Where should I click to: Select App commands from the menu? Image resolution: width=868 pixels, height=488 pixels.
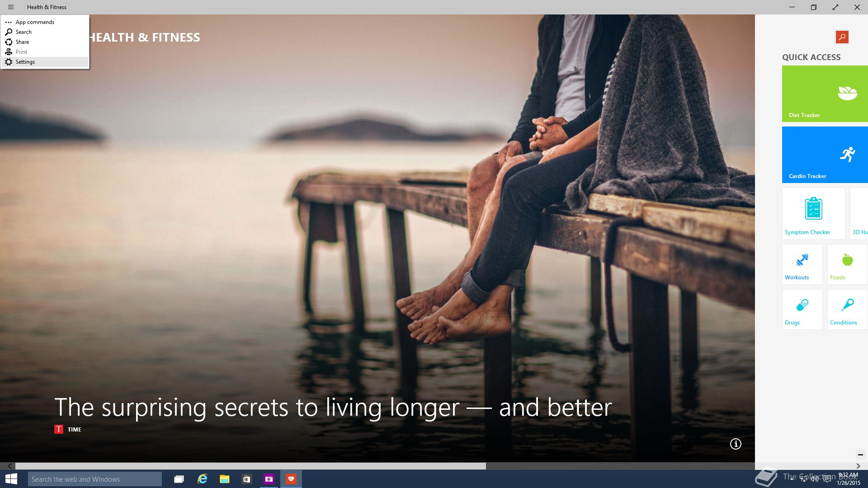(45, 22)
